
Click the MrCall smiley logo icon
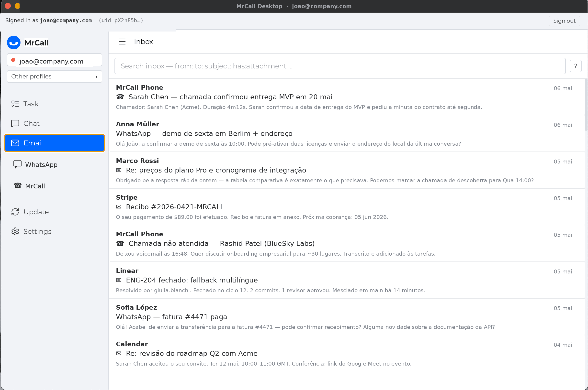pos(14,43)
